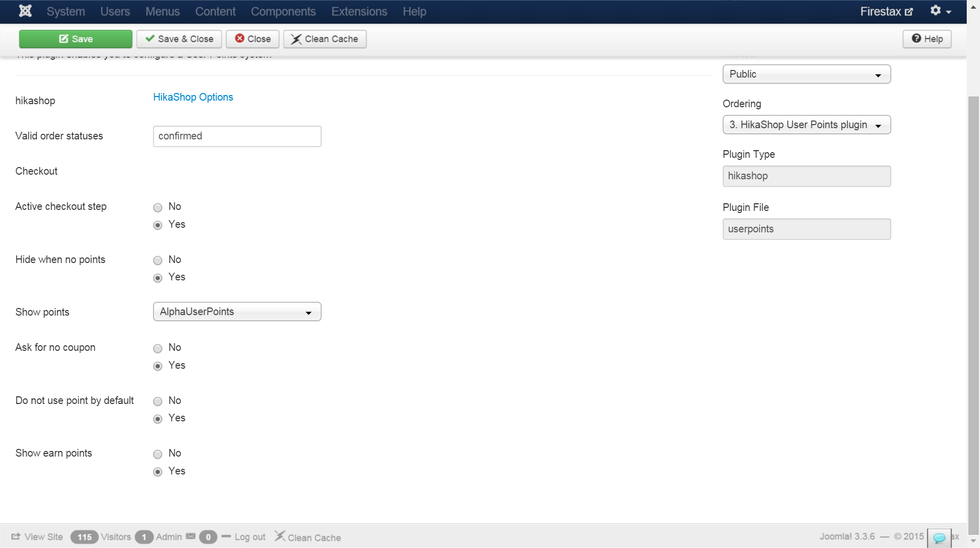Click the Admin count badge

point(144,537)
